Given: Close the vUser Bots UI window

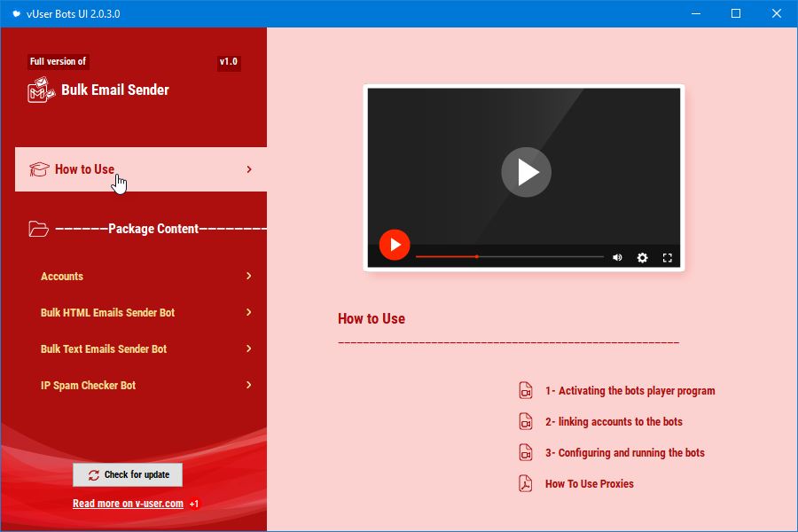Looking at the screenshot, I should [776, 14].
